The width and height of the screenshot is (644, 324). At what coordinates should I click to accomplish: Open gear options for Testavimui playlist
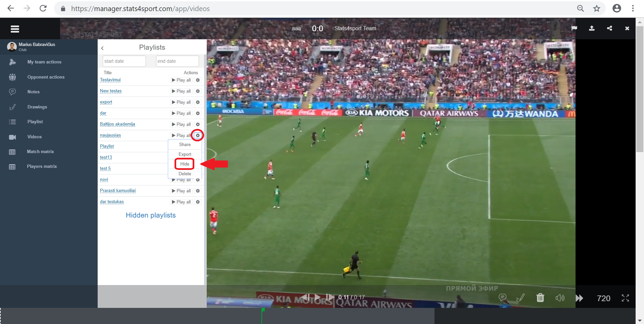pyautogui.click(x=198, y=80)
